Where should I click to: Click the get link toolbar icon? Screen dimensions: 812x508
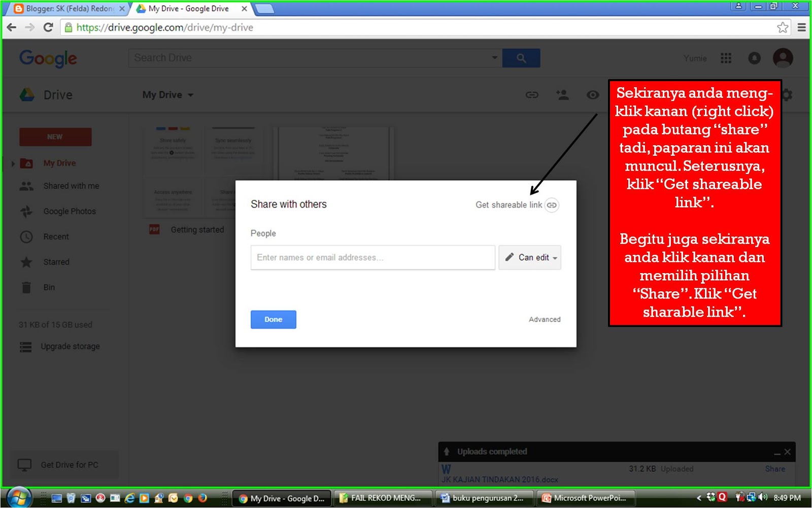pos(532,95)
